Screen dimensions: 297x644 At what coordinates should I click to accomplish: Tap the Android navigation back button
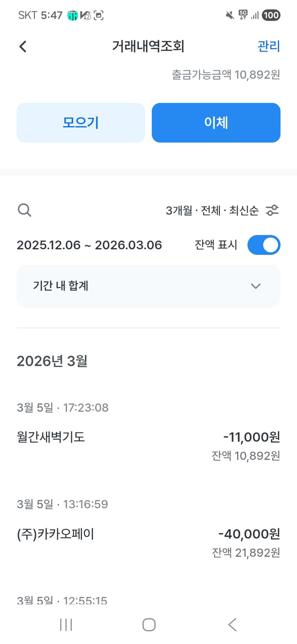[x=232, y=625]
